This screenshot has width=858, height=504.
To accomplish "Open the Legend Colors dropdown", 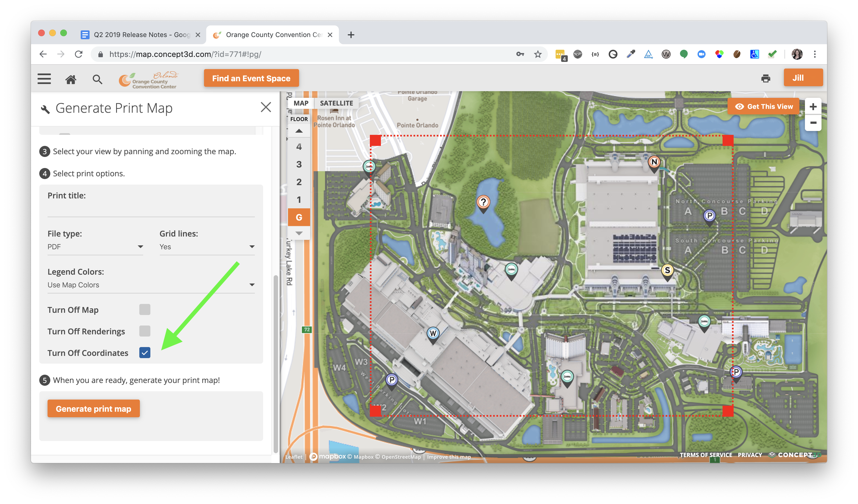I will [151, 285].
